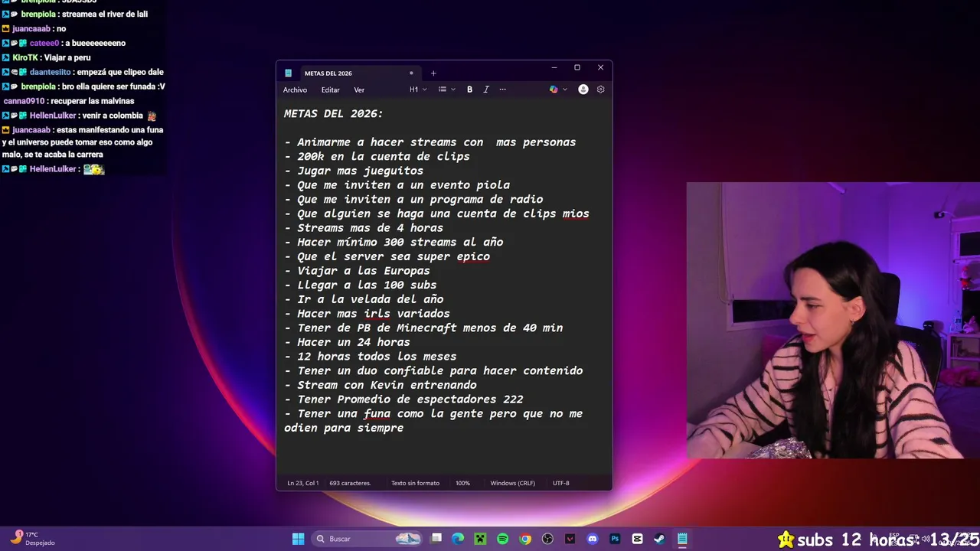Open Spotify from the taskbar
Viewport: 980px width, 551px height.
[x=502, y=539]
